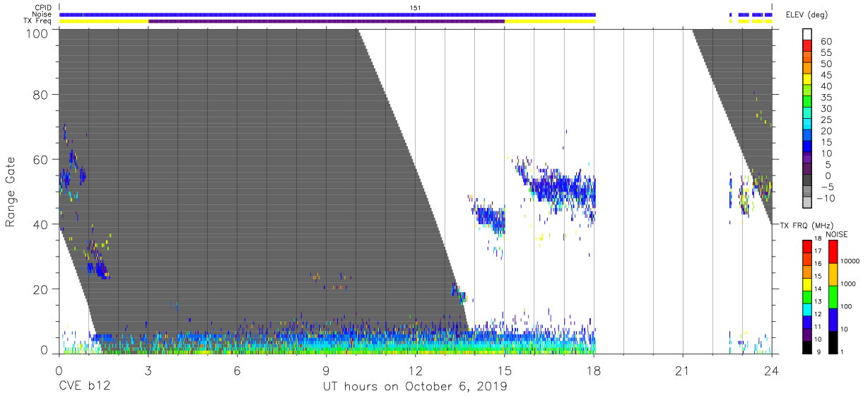Click the '5' label on ELEV colorbar
This screenshot has width=868, height=401.
(828, 165)
